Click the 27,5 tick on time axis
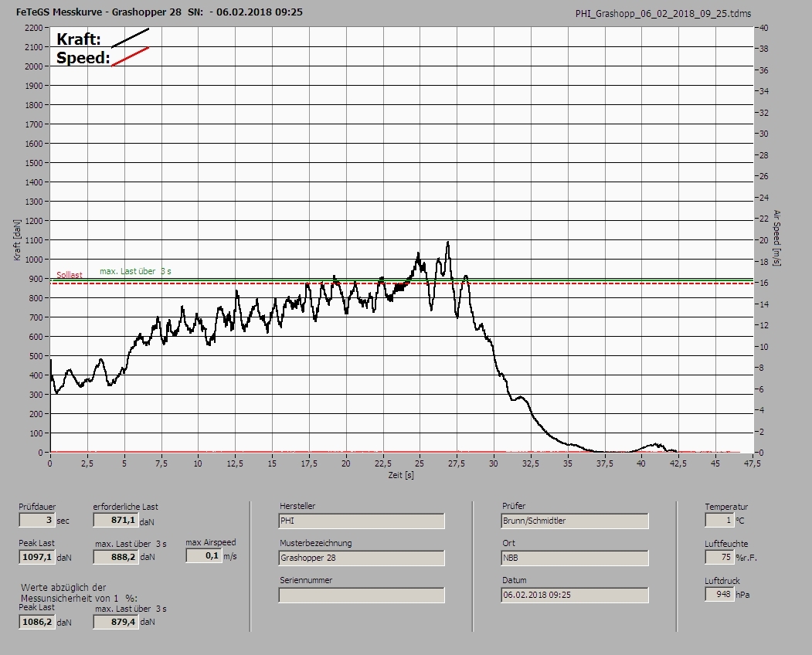The width and height of the screenshot is (812, 655). tap(457, 463)
